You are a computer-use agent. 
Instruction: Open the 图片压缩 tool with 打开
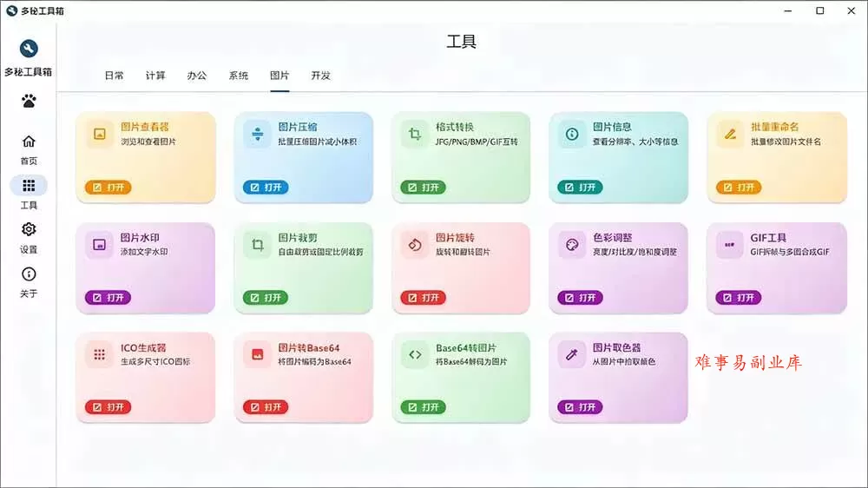pos(266,188)
